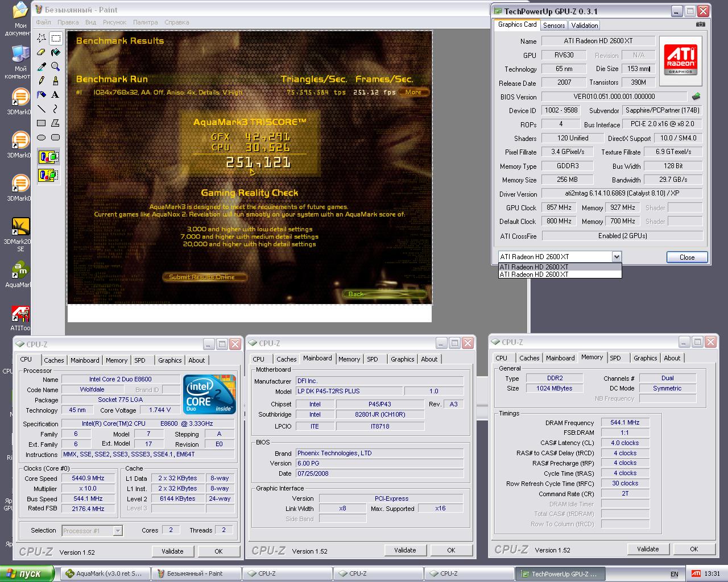This screenshot has width=728, height=582.
Task: Click OK in the CPU-Z DDR2 memory window
Action: click(x=694, y=549)
